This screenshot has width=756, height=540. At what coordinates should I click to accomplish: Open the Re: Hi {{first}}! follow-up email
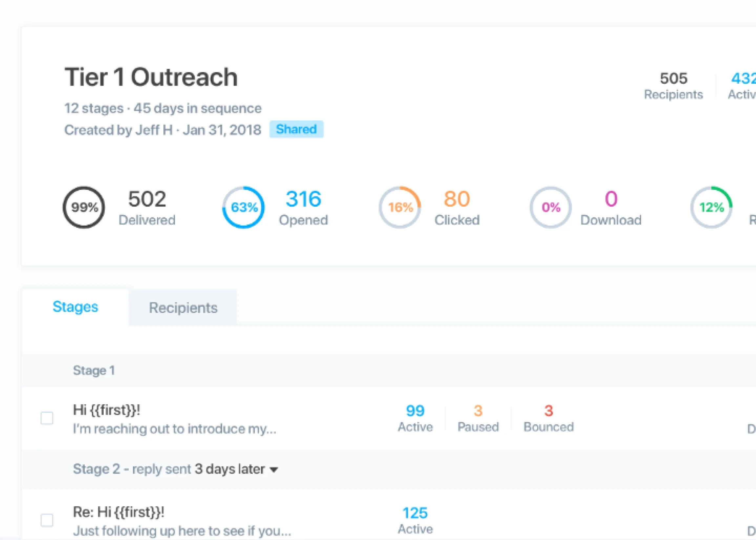point(118,512)
